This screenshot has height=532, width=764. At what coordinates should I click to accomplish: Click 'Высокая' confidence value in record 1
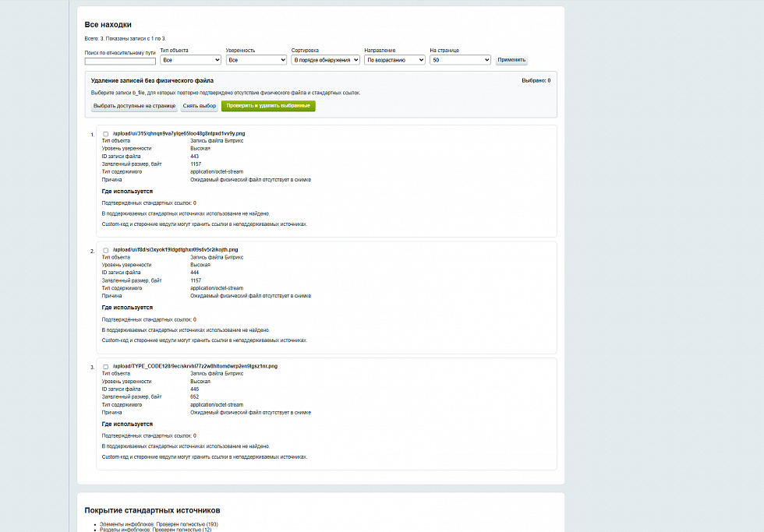tap(200, 149)
